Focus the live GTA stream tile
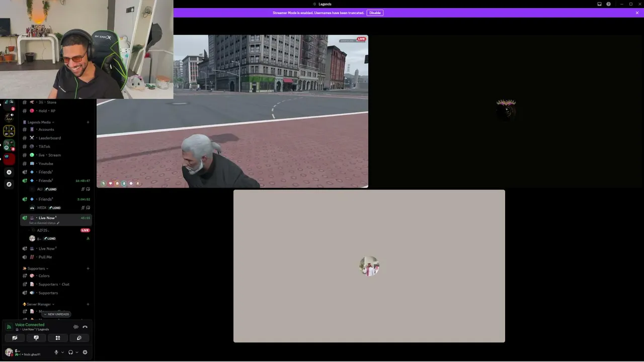The image size is (644, 362). (x=232, y=111)
